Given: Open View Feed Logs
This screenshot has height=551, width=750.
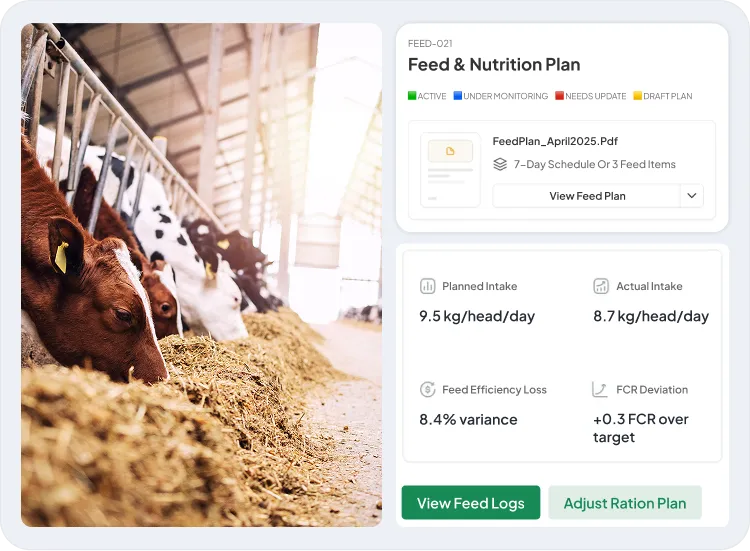Looking at the screenshot, I should (470, 503).
